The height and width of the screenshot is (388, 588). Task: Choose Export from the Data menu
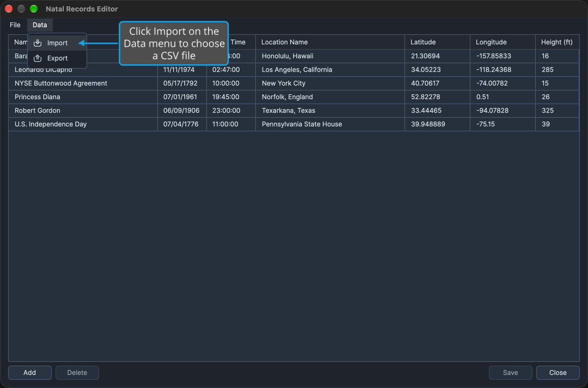click(57, 58)
